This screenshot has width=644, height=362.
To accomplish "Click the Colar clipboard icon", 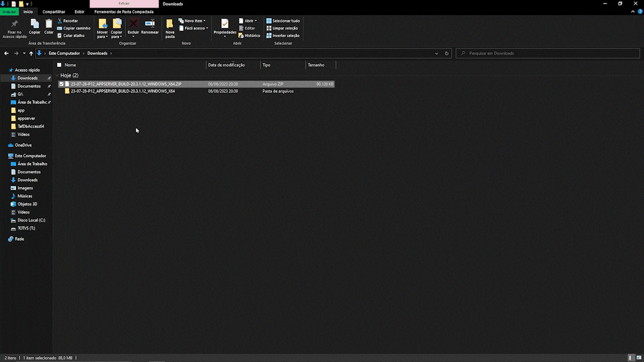I will point(49,24).
